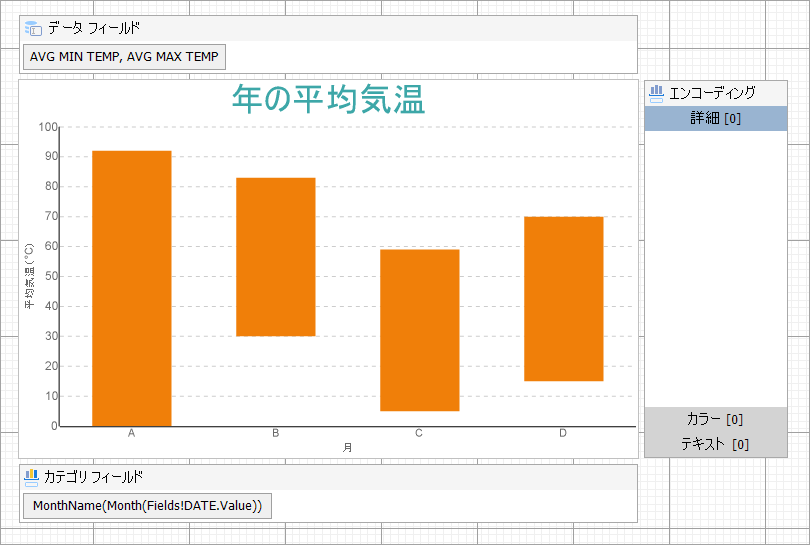Select the chart title 年の平均気温
Screen dimensions: 810x545
[x=328, y=100]
